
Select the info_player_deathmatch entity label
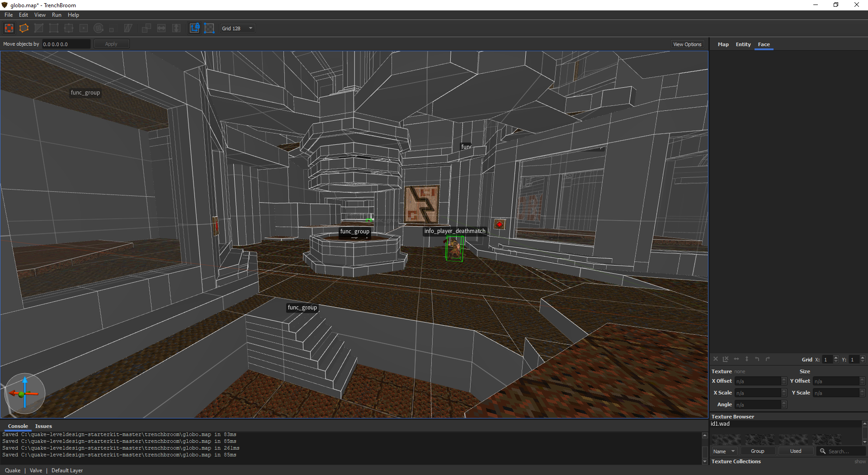click(455, 231)
